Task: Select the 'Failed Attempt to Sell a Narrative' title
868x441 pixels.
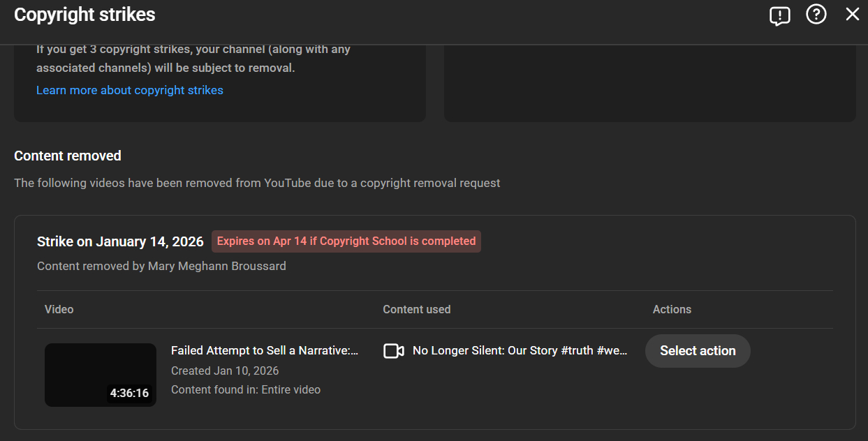Action: coord(264,351)
